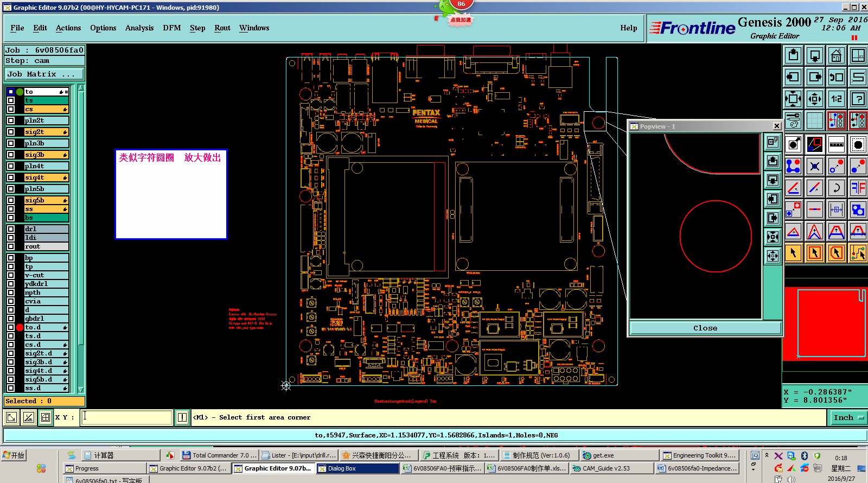Viewport: 868px width, 483px height.
Task: Open the graphic control wrench-and-palette icon
Action: click(x=793, y=120)
